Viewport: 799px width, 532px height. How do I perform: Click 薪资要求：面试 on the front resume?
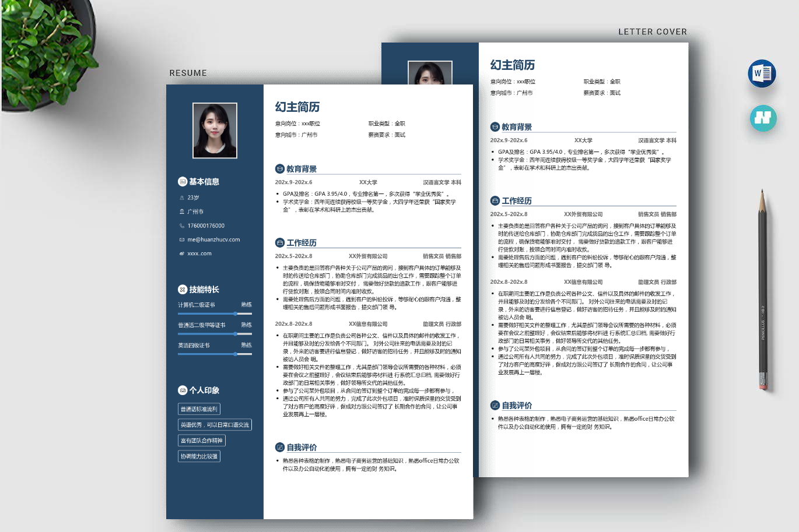(387, 135)
